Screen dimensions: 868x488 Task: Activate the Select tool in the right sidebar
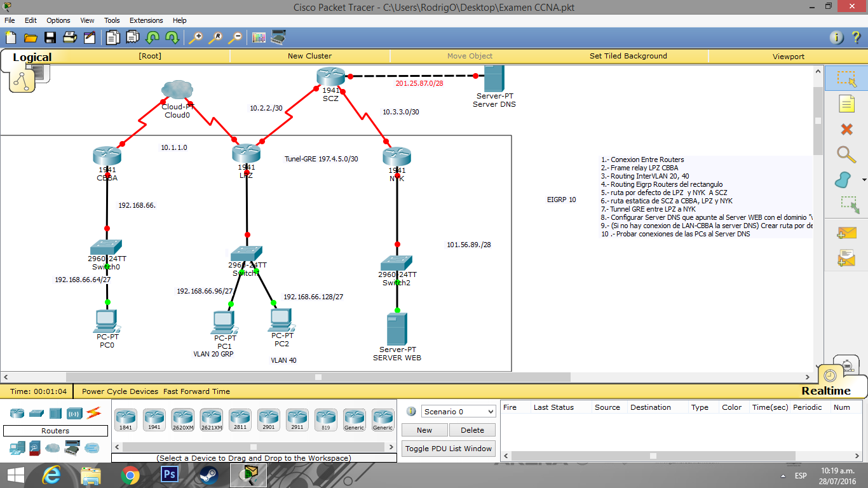coord(846,78)
